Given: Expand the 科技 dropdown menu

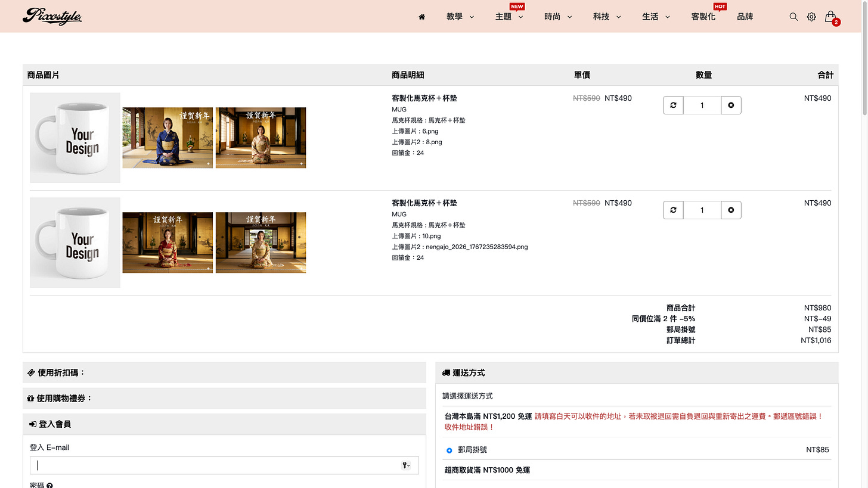Looking at the screenshot, I should [x=607, y=17].
